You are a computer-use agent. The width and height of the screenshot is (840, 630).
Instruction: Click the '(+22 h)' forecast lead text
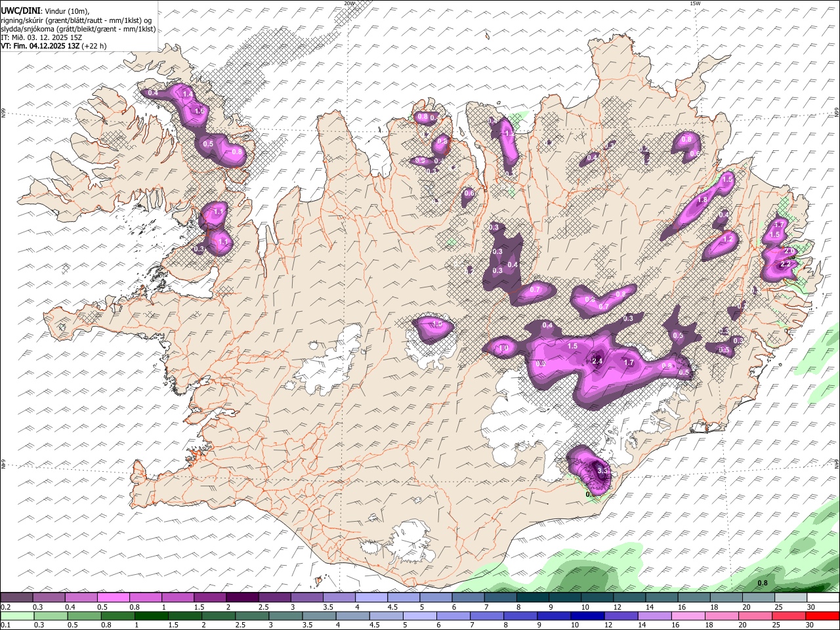(94, 46)
